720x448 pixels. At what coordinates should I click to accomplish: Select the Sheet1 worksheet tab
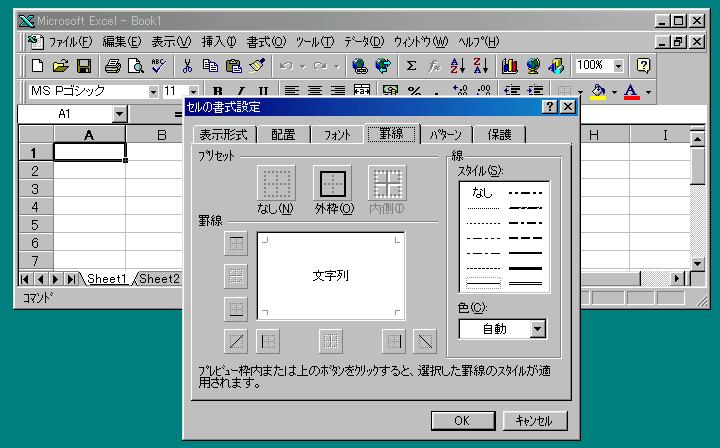[x=106, y=279]
